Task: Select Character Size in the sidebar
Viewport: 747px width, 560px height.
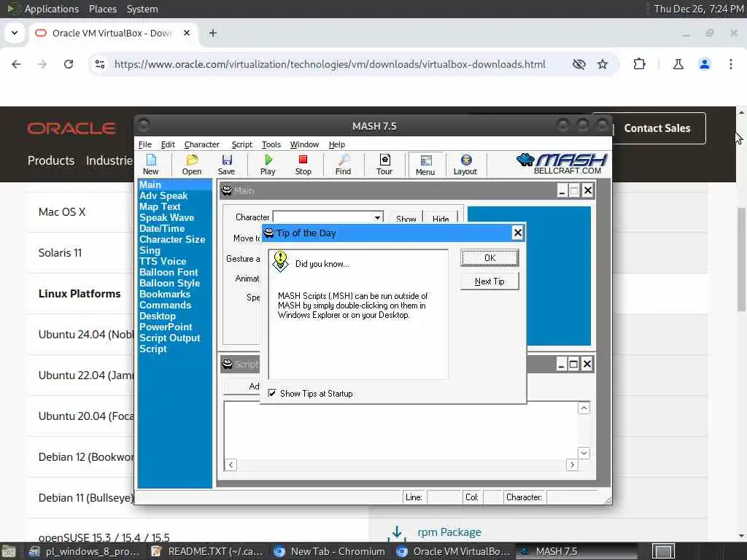Action: (x=172, y=239)
